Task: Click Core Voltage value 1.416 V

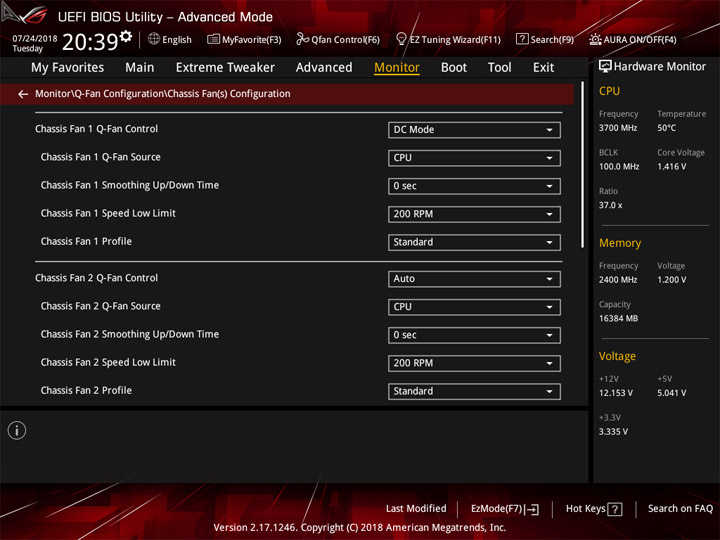Action: pos(671,167)
